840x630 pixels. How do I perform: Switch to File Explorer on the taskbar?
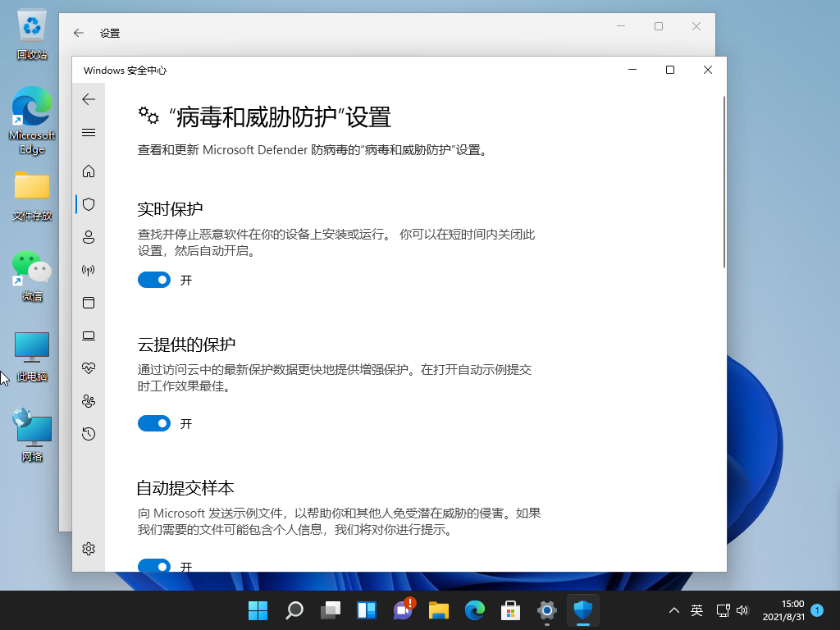pos(439,610)
